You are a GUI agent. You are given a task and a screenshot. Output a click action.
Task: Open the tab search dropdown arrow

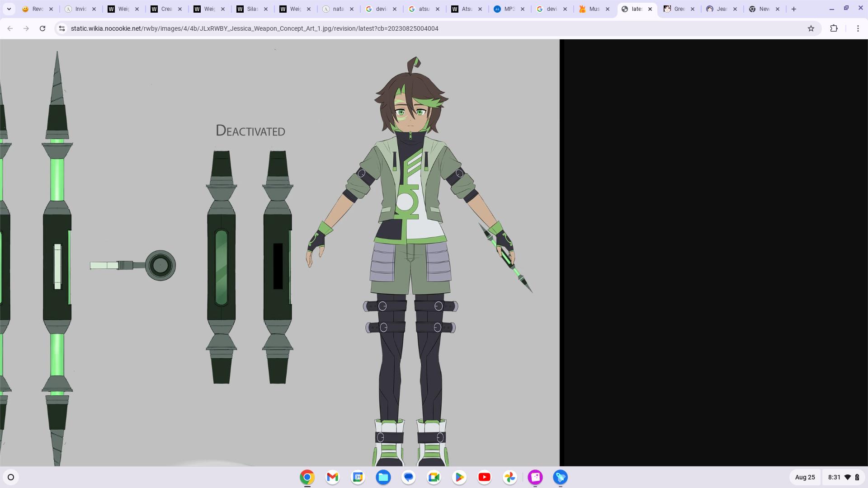(x=9, y=9)
